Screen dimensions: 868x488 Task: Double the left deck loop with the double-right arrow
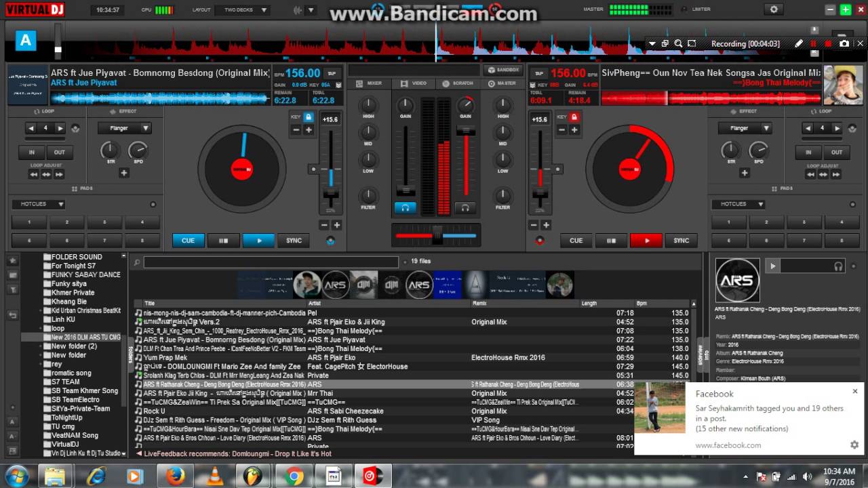point(59,174)
